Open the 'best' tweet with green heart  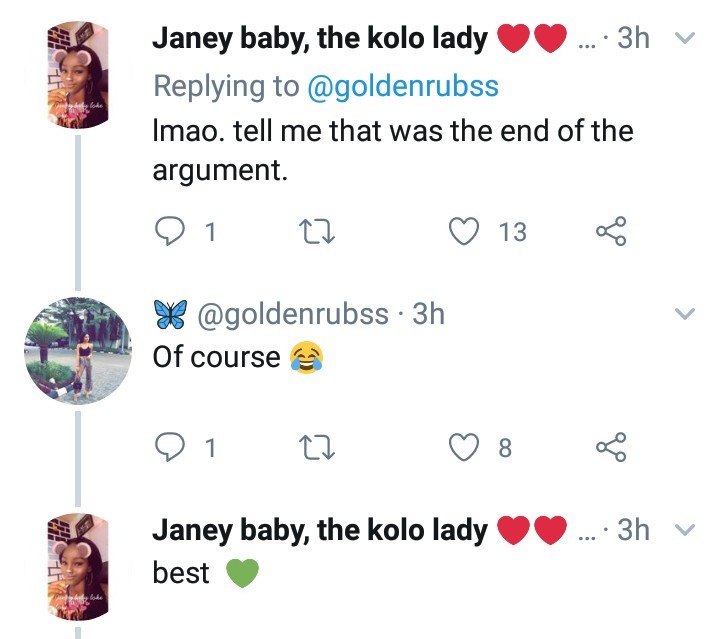tap(206, 573)
